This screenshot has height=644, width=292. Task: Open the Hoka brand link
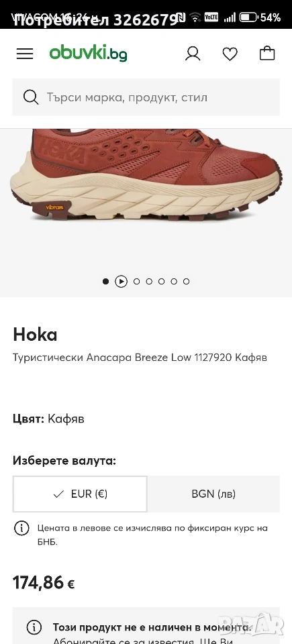[x=35, y=335]
